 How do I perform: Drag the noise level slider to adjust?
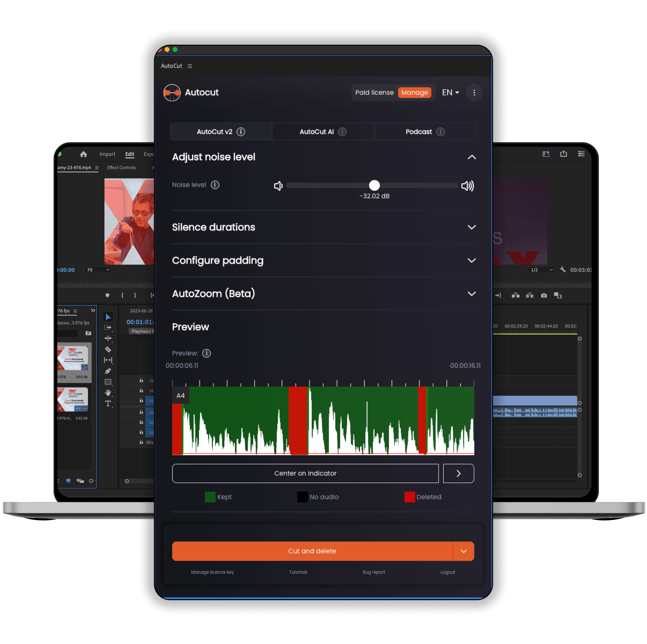click(374, 185)
